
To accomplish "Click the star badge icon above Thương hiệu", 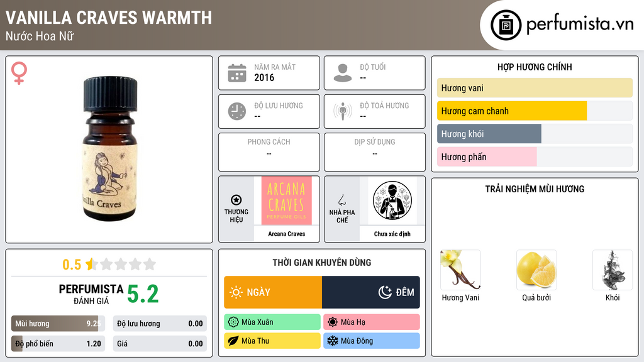I will coord(236,200).
